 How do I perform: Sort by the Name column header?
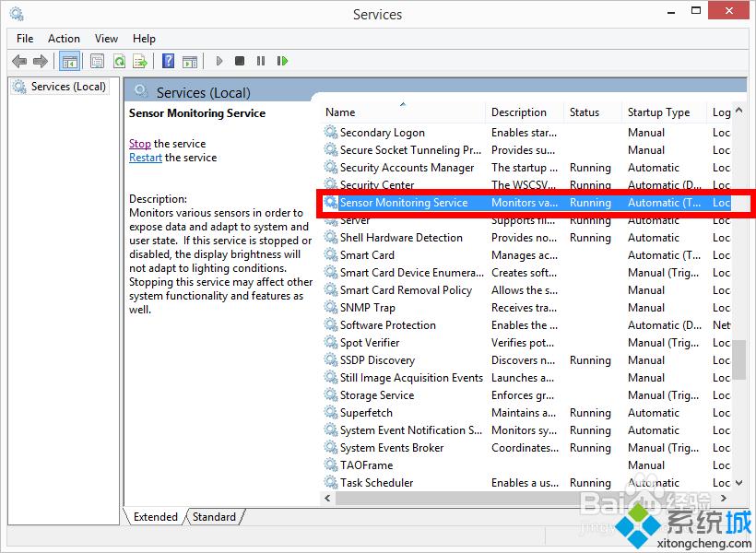coord(403,112)
